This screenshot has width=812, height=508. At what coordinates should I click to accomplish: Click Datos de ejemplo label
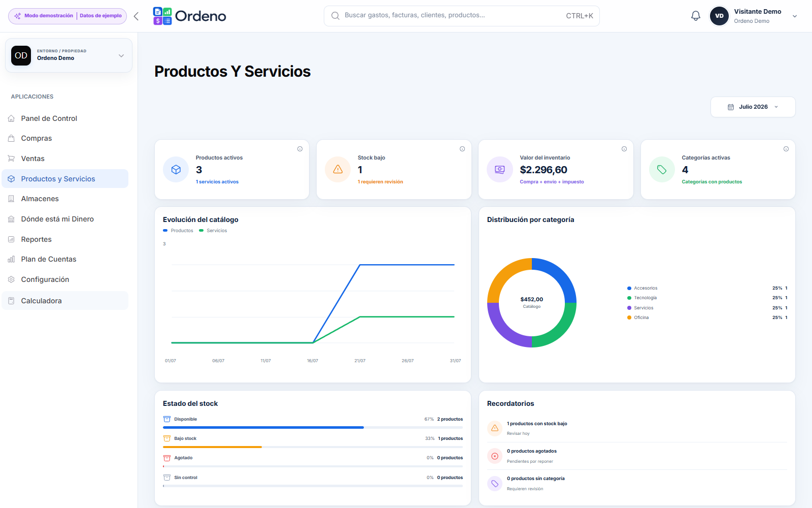100,16
